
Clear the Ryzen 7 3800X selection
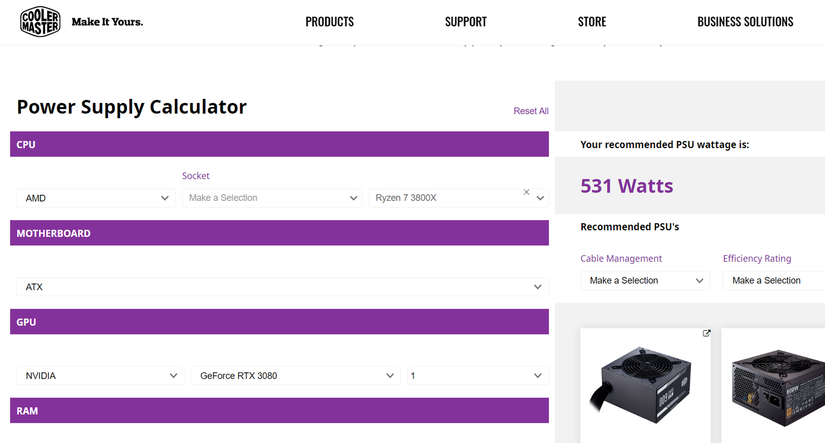click(527, 191)
